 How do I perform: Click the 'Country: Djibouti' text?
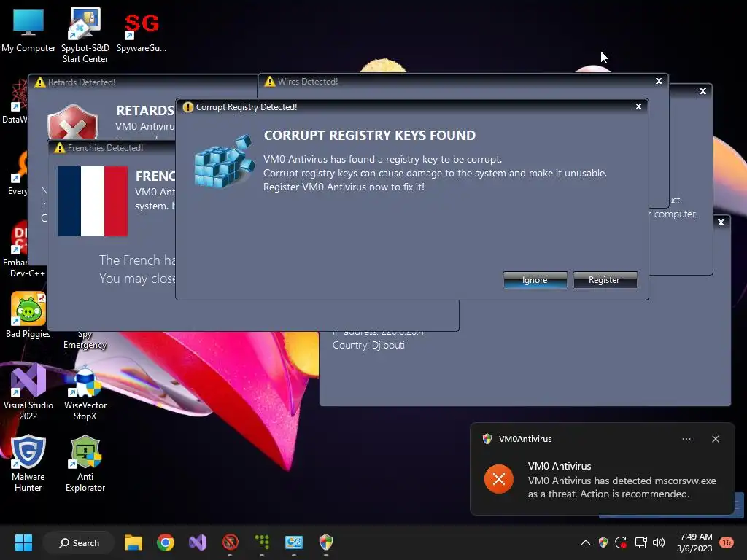tap(368, 345)
